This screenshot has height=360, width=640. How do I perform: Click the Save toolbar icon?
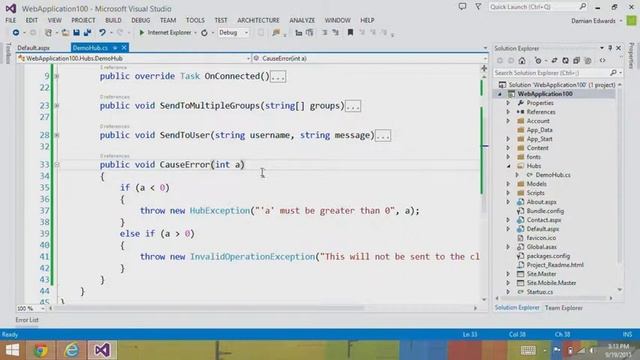pyautogui.click(x=76, y=33)
